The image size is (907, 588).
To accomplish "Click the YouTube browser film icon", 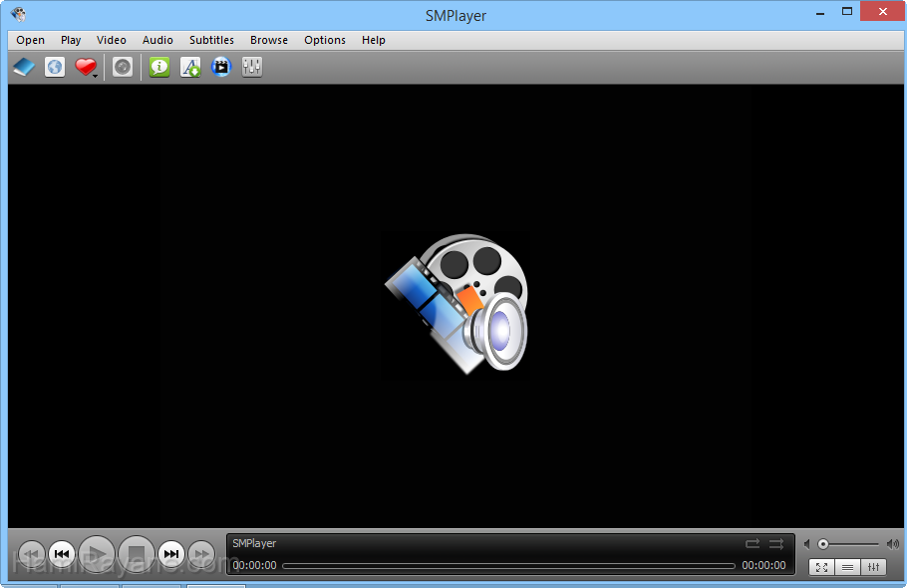I will (221, 67).
